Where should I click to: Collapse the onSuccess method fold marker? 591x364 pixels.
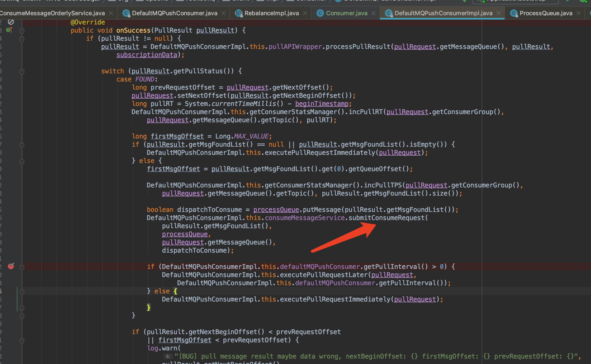(22, 31)
